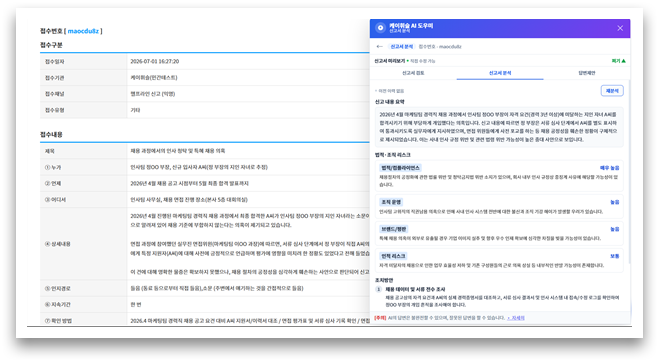Screen dimensions: 657x360
Task: Click the 법적·조직 리스크 heading
Action: click(x=393, y=155)
